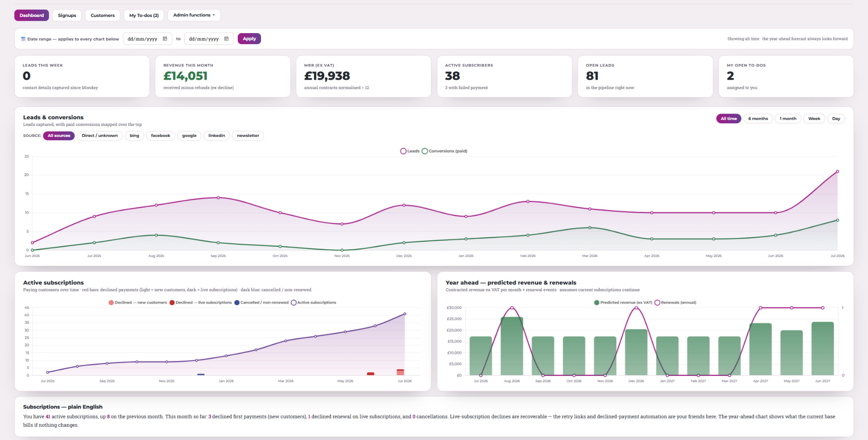The image size is (868, 440).
Task: Click the start date dd/mm/yyyy field
Action: (x=147, y=39)
